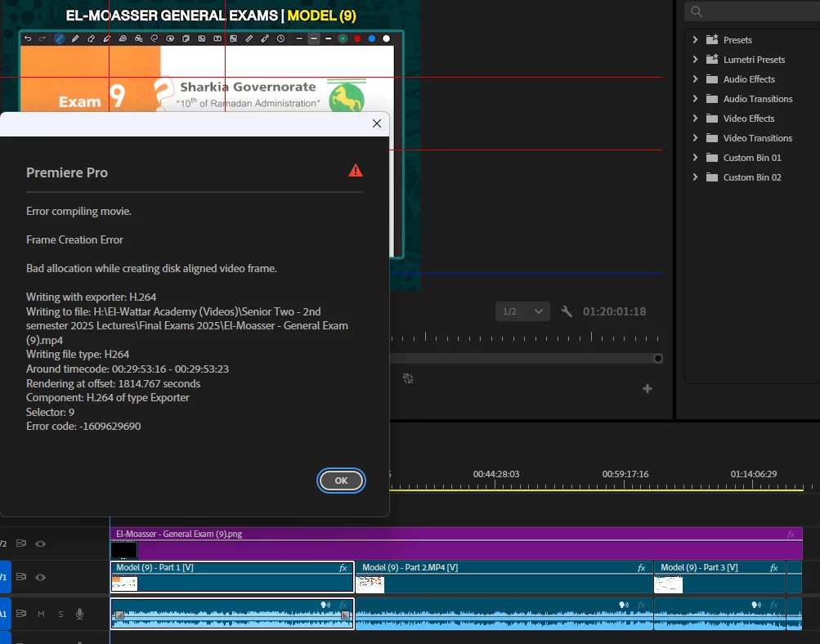Click the Audio Transitions folder icon
820x644 pixels.
pos(712,99)
